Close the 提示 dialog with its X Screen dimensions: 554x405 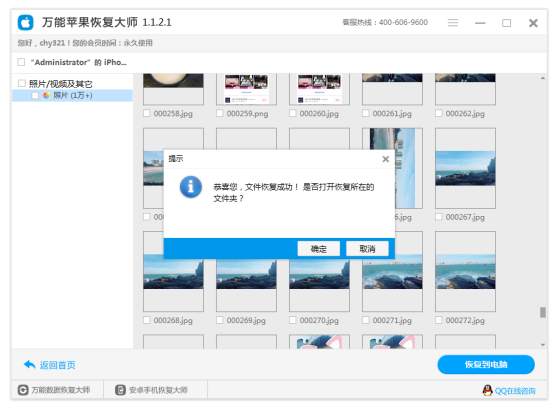pos(385,159)
